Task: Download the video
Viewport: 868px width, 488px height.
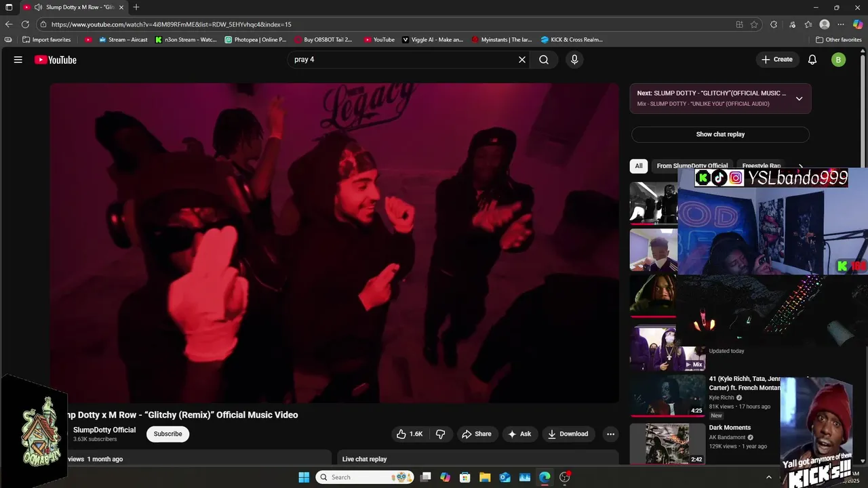Action: tap(568, 434)
